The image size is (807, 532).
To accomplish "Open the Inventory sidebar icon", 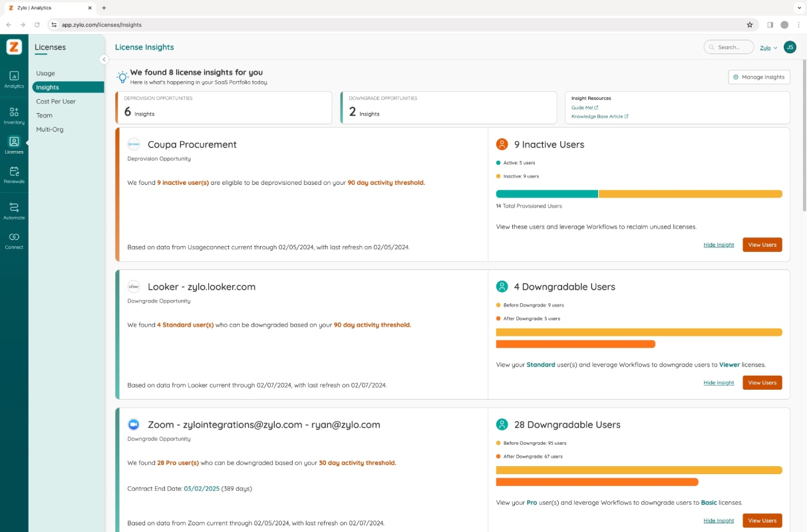I will (14, 115).
